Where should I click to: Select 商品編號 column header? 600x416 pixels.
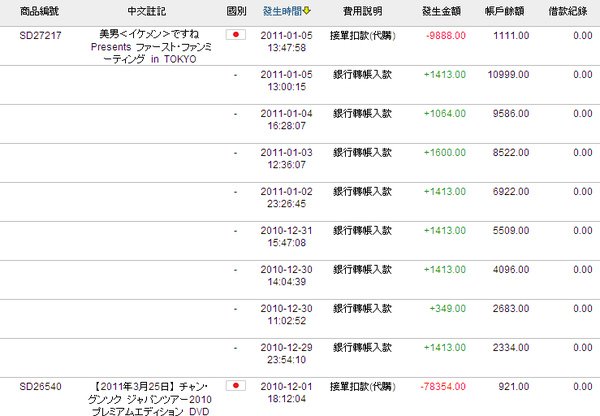(x=39, y=11)
